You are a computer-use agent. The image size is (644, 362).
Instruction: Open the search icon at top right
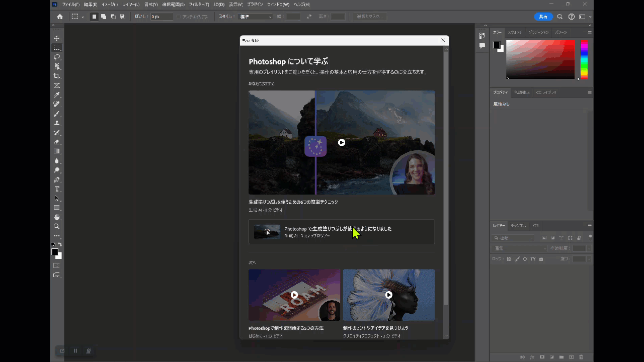click(560, 17)
